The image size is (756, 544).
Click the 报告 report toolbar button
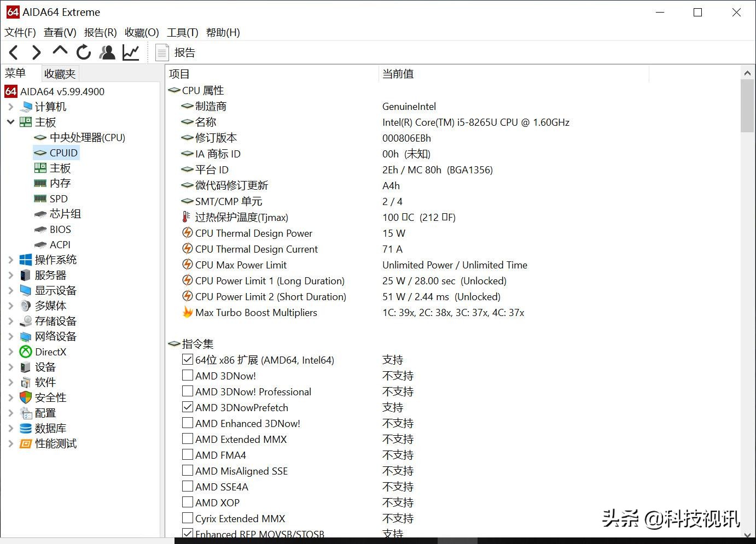175,52
